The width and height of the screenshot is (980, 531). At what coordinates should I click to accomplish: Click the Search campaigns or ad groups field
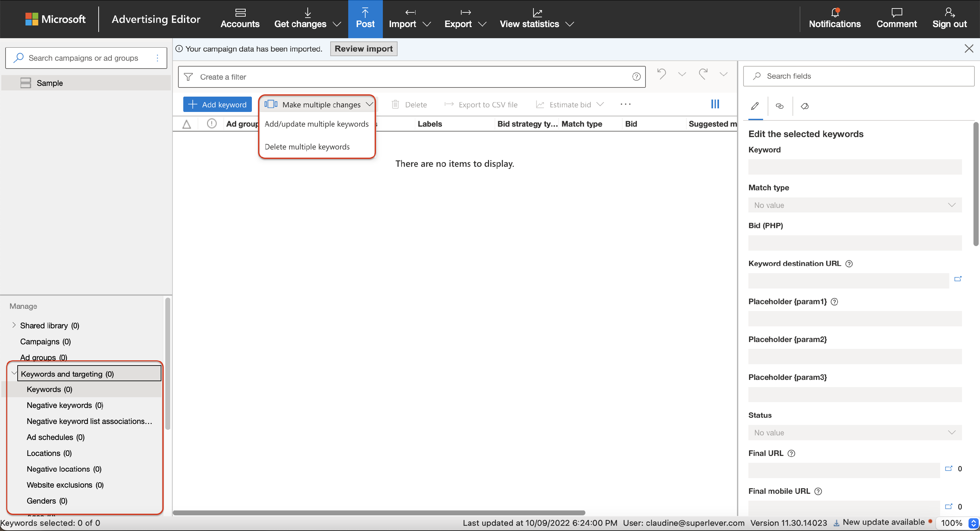point(84,58)
